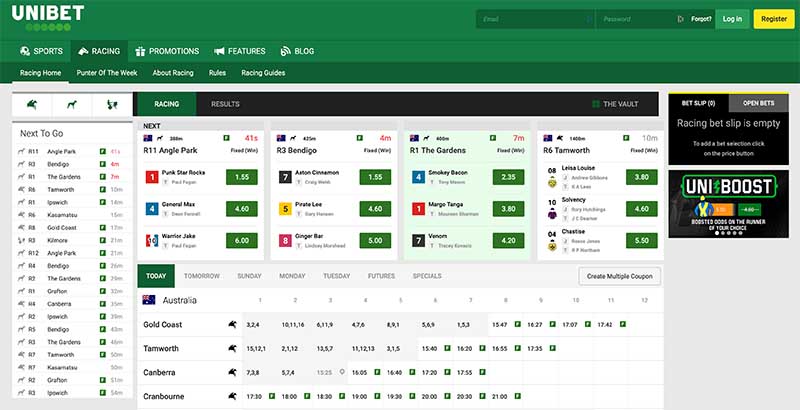The width and height of the screenshot is (800, 410).
Task: Open R8 Gold Coast in Next To Go
Action: pyautogui.click(x=71, y=227)
